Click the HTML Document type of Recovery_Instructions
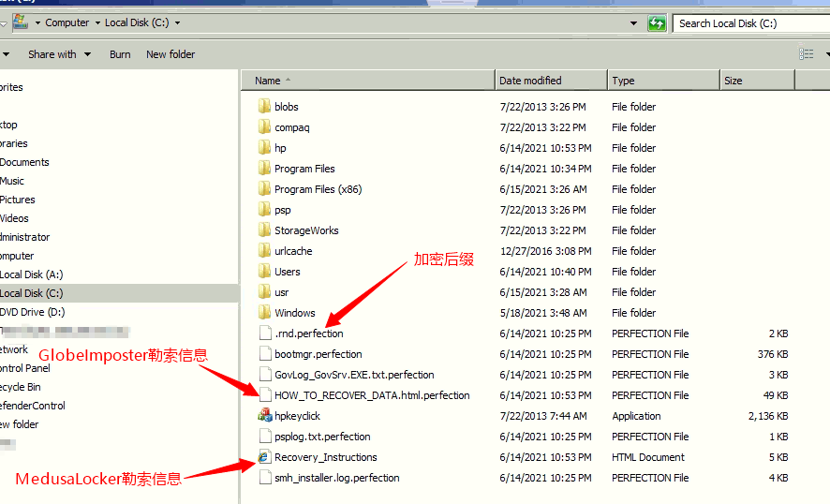The image size is (830, 504). [x=648, y=457]
